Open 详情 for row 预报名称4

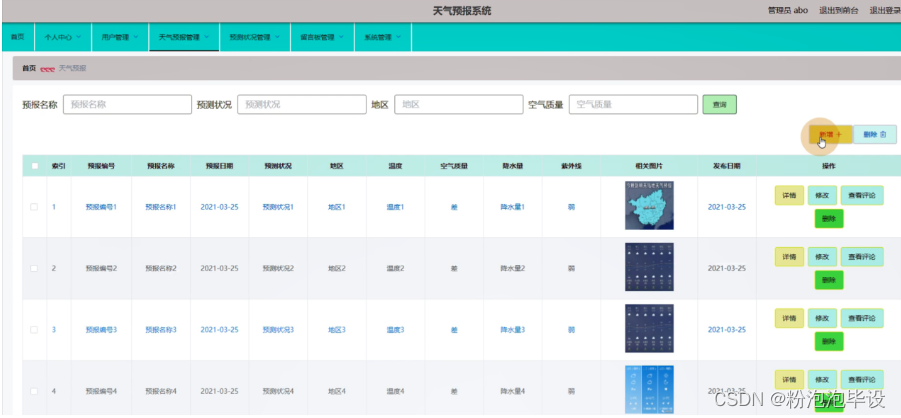[790, 379]
